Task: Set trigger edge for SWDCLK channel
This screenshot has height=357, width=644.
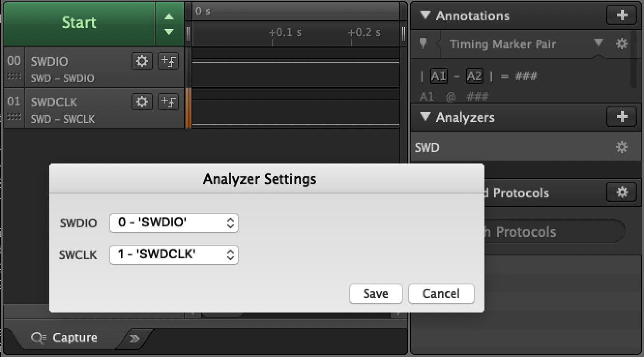Action: coord(168,102)
